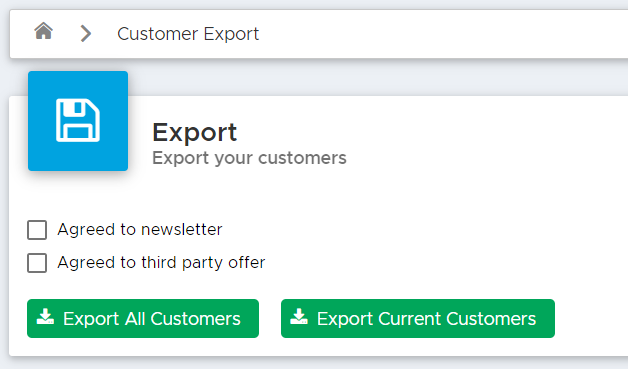
Task: Click the breadcrumb chevron separator arrow
Action: coord(86,33)
